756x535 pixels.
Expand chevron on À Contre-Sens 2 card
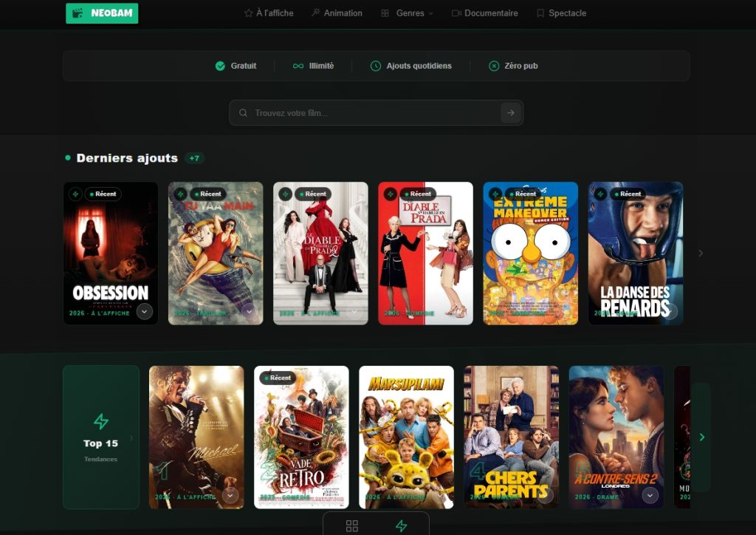point(650,495)
